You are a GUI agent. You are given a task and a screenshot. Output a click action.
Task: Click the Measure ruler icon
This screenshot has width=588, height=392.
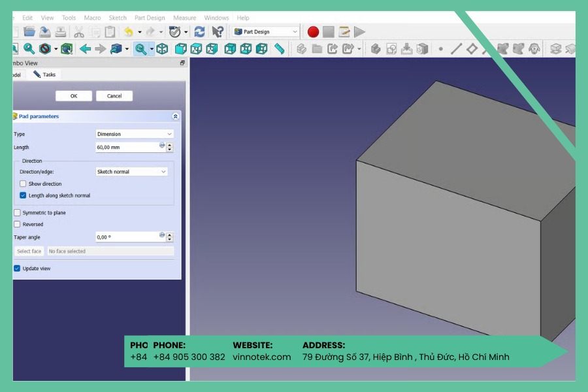coord(279,49)
